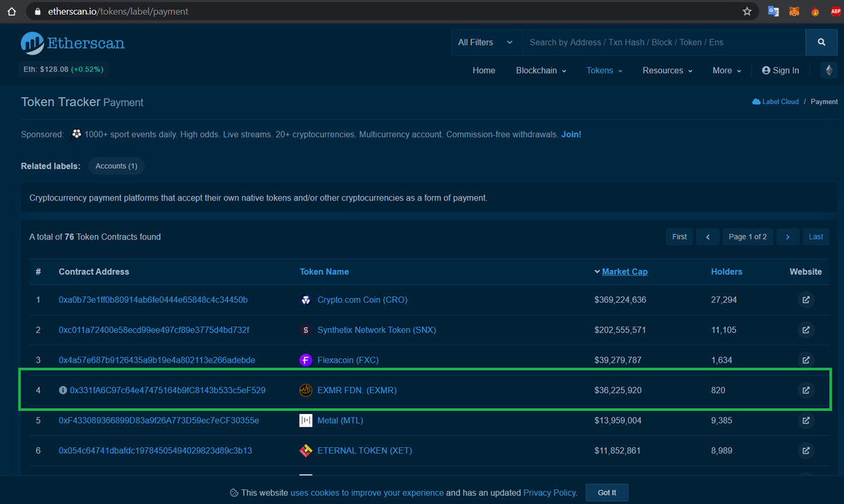Open contract address 0x331fA6C97c64e474...
The width and height of the screenshot is (844, 504).
tap(167, 390)
